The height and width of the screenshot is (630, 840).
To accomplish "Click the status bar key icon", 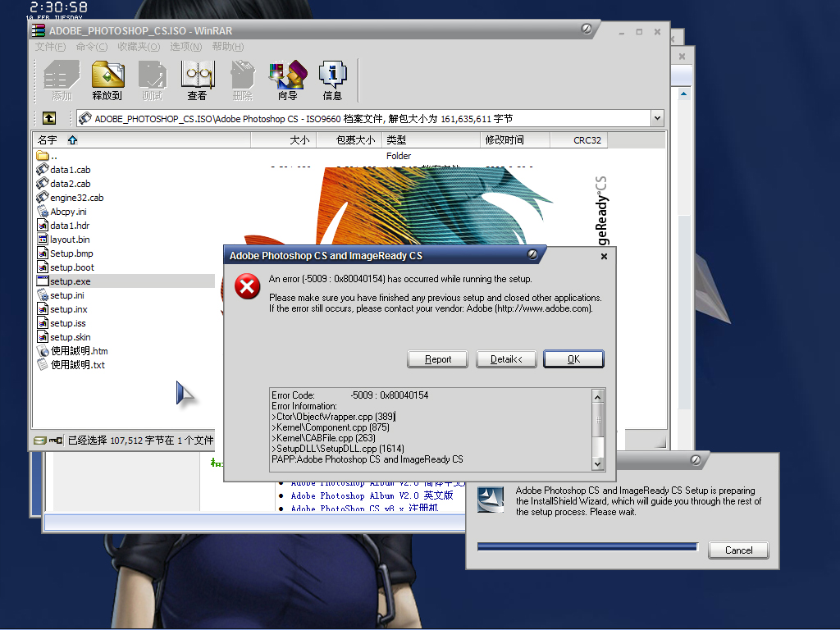I will click(56, 441).
